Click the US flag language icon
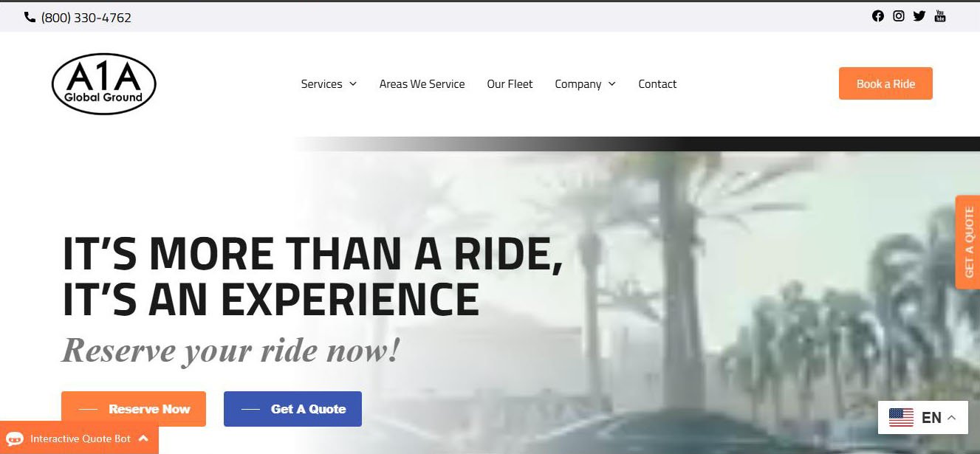 click(x=901, y=418)
